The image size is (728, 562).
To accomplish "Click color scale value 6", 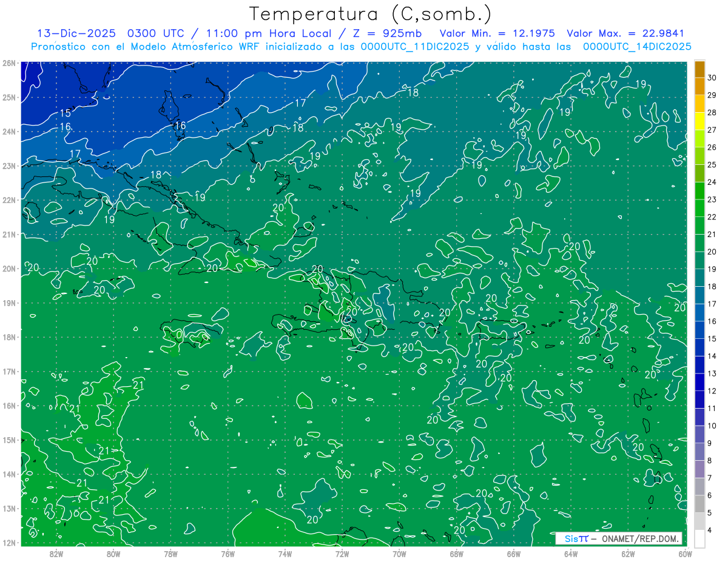I will pyautogui.click(x=710, y=495).
